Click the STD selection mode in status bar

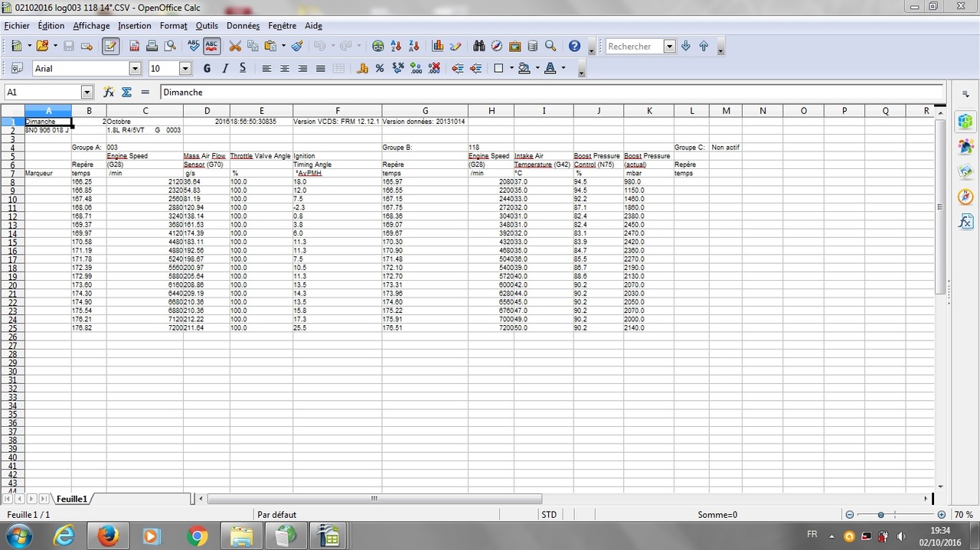click(x=549, y=515)
